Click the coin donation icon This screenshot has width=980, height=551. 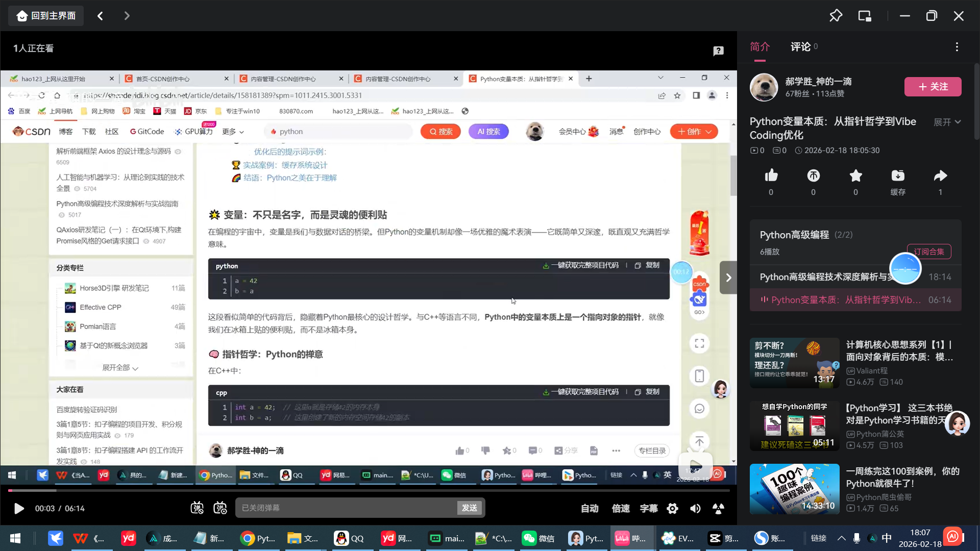tap(813, 176)
